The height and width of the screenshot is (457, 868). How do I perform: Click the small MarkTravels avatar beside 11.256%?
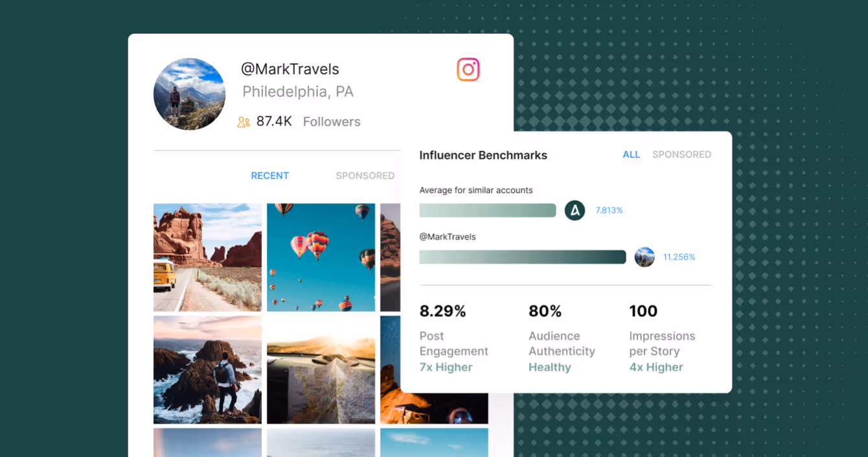point(645,257)
